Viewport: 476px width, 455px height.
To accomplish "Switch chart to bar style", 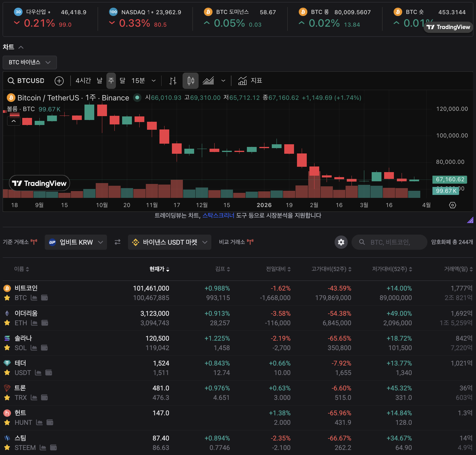I will pyautogui.click(x=173, y=81).
